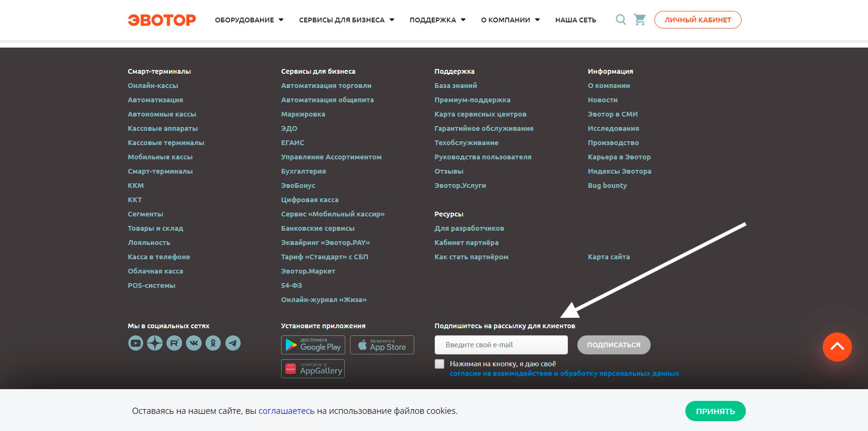Open the Карта сайта link
Image resolution: width=868 pixels, height=431 pixels.
[x=609, y=257]
